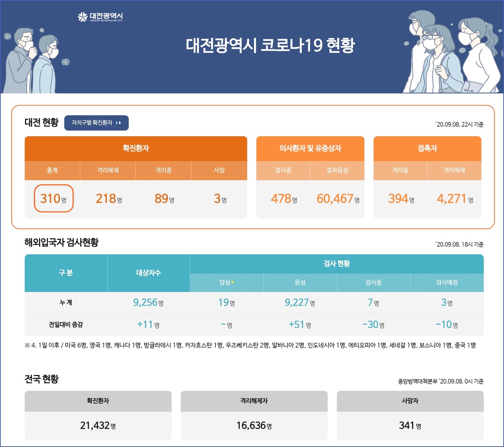Click the deaths value 3명 in 대전 현황

click(x=220, y=199)
